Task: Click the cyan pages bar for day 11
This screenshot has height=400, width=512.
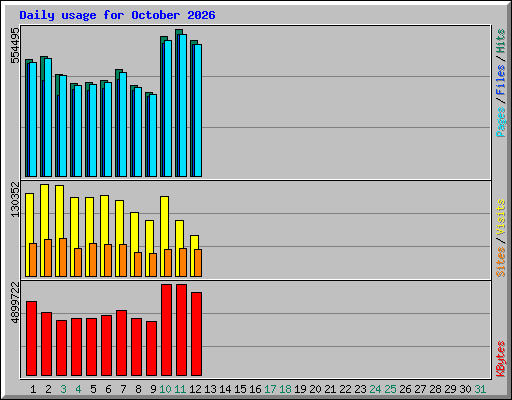Action: (x=183, y=105)
